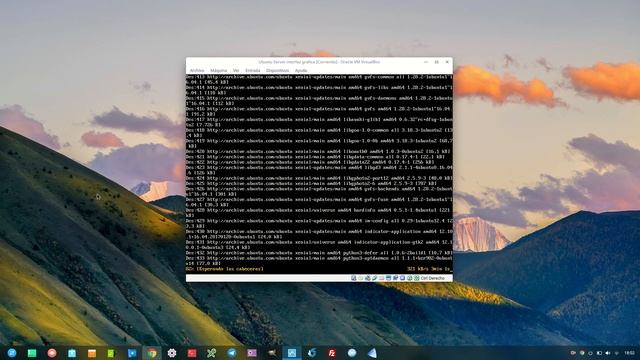Open the purple app icon on the taskbar
Image resolution: width=640 pixels, height=360 pixels.
[252, 353]
